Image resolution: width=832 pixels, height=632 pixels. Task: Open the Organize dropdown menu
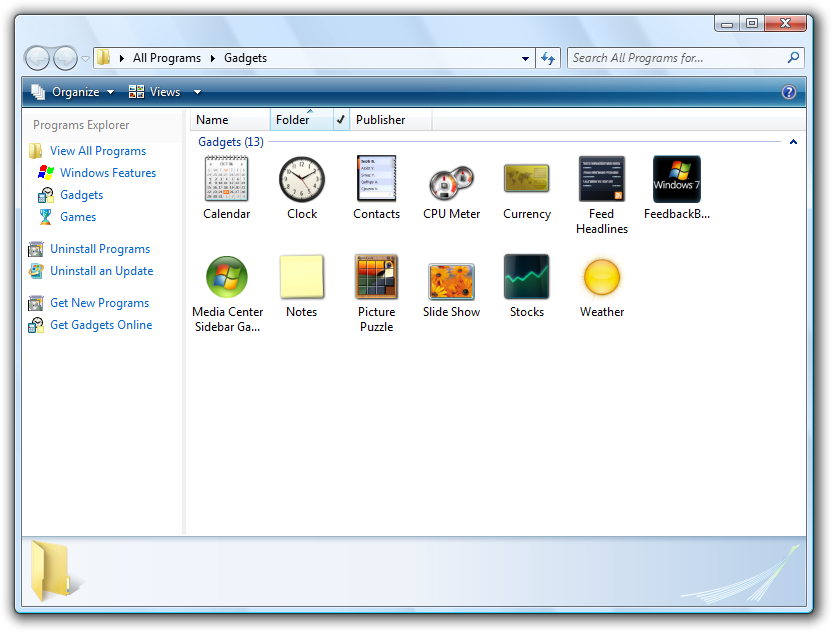click(73, 92)
